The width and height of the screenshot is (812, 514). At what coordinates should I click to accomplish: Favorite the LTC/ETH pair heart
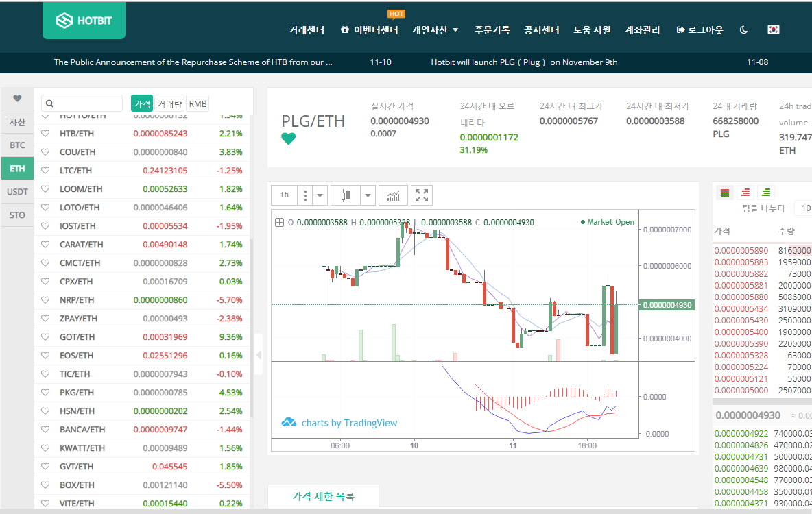45,170
